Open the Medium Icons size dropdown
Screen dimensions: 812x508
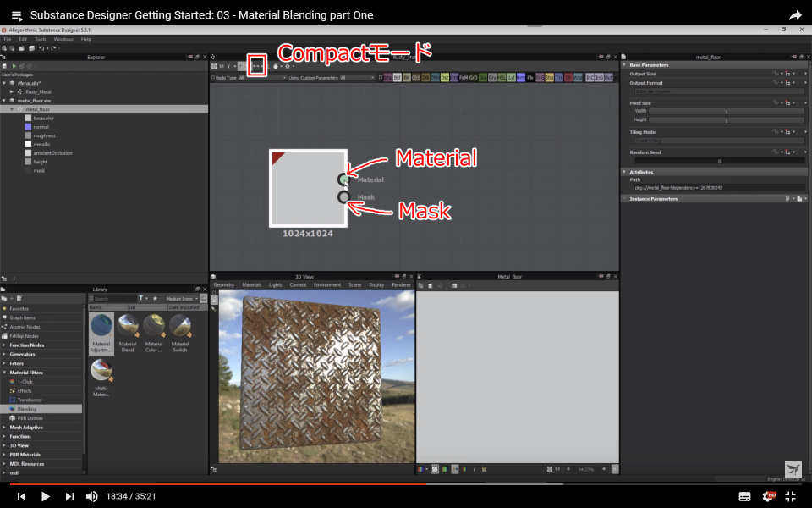click(x=182, y=299)
